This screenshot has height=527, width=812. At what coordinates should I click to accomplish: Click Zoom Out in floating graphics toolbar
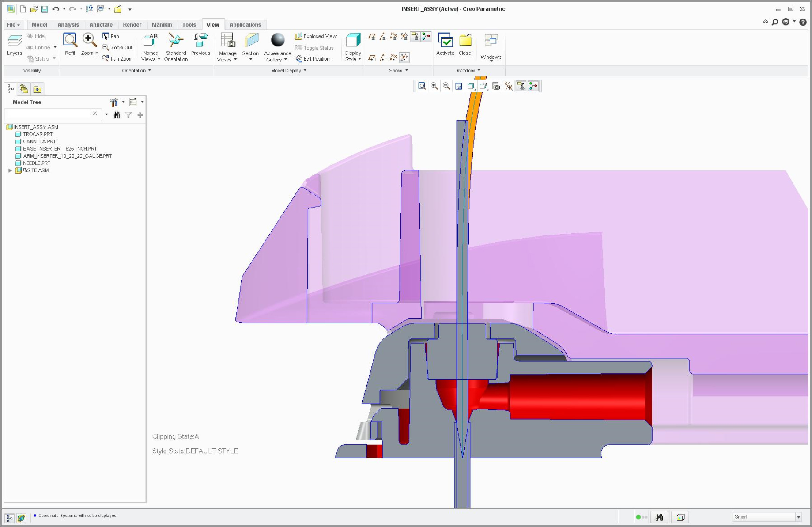point(446,86)
